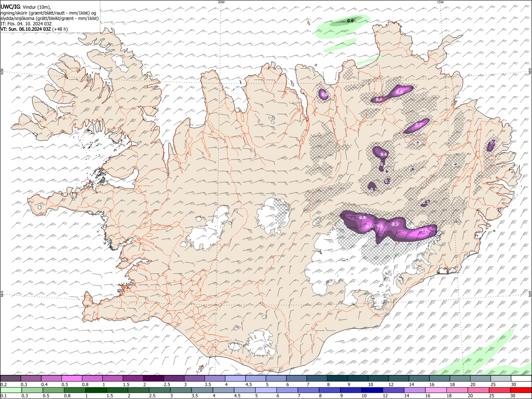This screenshot has width=532, height=399.
Task: Pick the white upper swatch labeled 30
Action: coord(521,378)
